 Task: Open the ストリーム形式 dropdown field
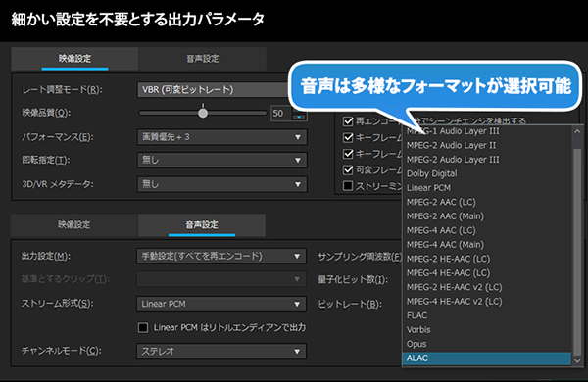pyautogui.click(x=221, y=304)
